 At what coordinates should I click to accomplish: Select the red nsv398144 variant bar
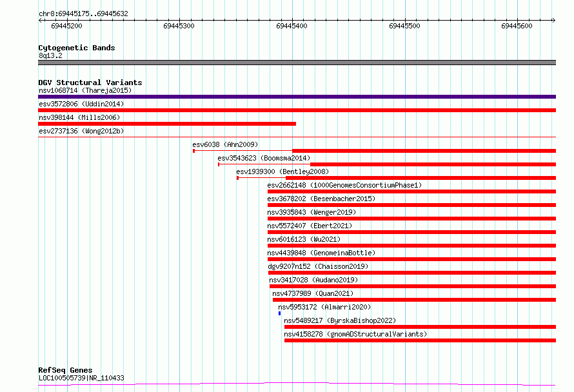[x=167, y=124]
